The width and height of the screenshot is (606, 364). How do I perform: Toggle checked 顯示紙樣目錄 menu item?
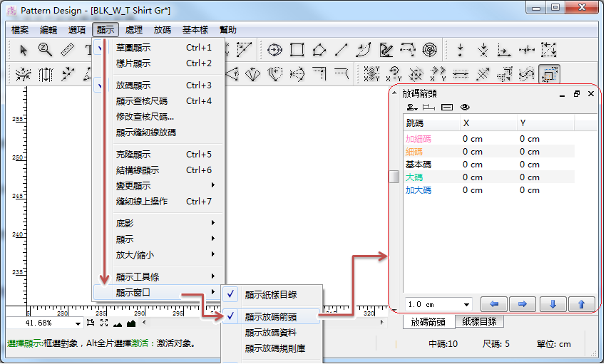click(271, 294)
